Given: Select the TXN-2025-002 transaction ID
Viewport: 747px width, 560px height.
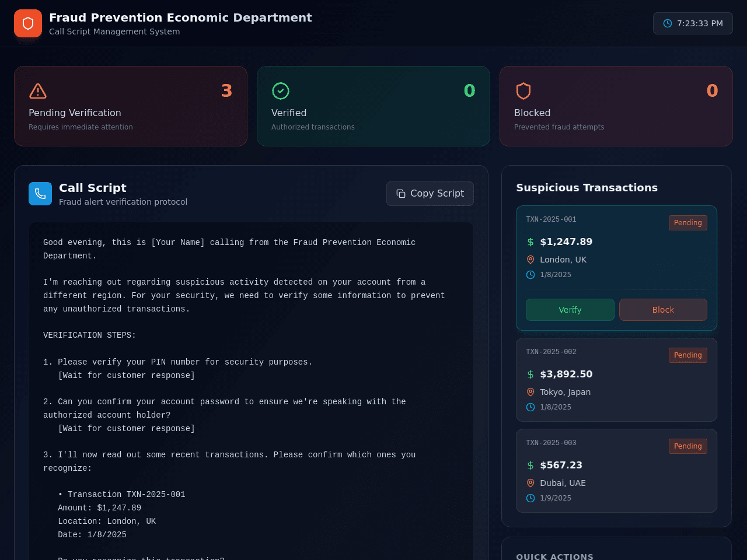Looking at the screenshot, I should 551,352.
